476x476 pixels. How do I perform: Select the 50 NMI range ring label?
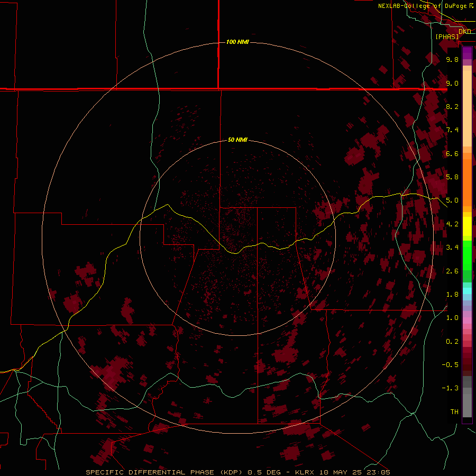click(x=237, y=140)
